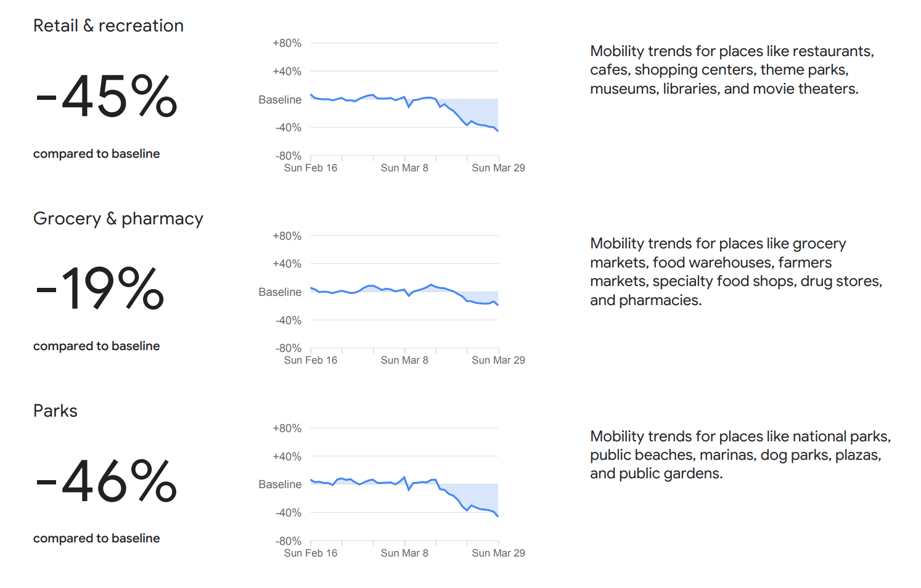Click the national parks description paragraph
921x588 pixels.
(740, 455)
